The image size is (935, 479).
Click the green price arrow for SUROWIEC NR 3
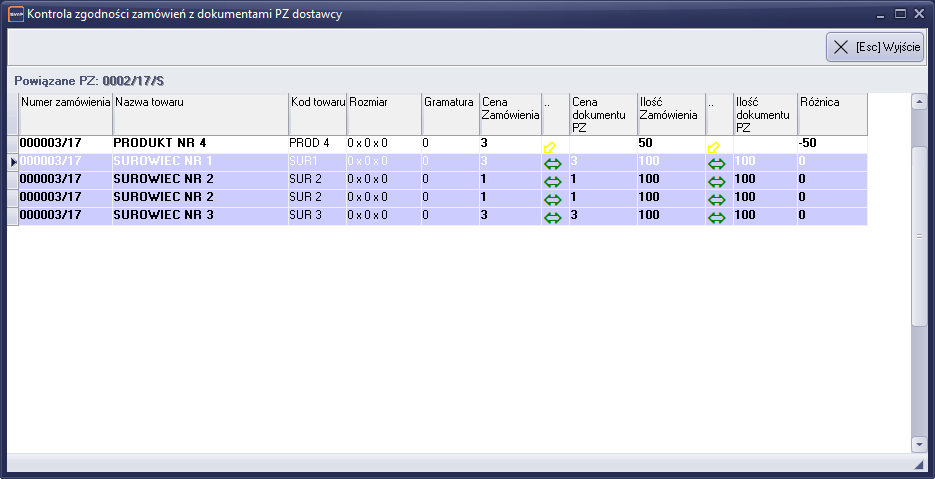(552, 217)
